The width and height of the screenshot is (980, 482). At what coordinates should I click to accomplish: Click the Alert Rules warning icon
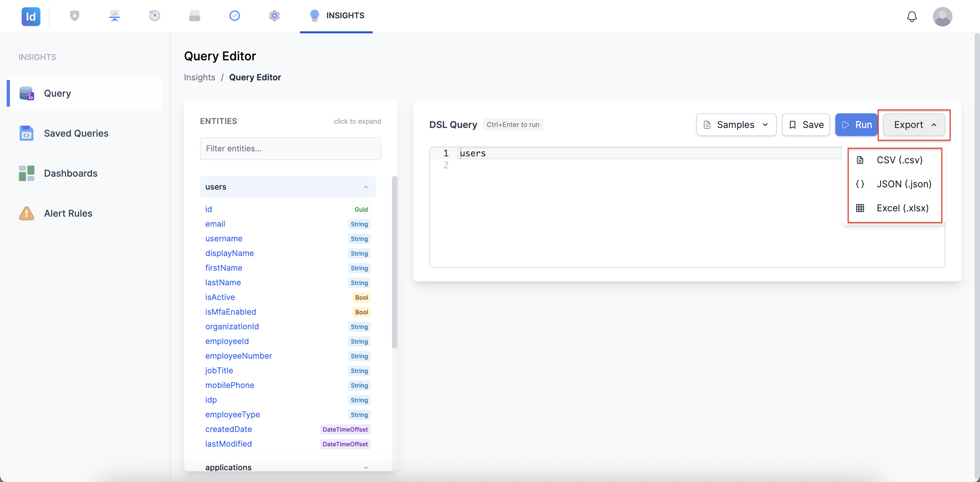tap(27, 213)
